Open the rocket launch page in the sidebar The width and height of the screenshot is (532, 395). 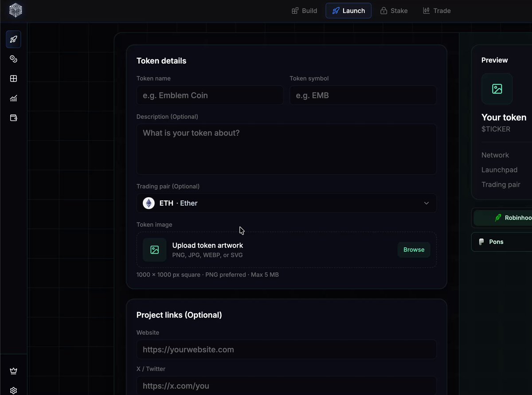(x=13, y=39)
